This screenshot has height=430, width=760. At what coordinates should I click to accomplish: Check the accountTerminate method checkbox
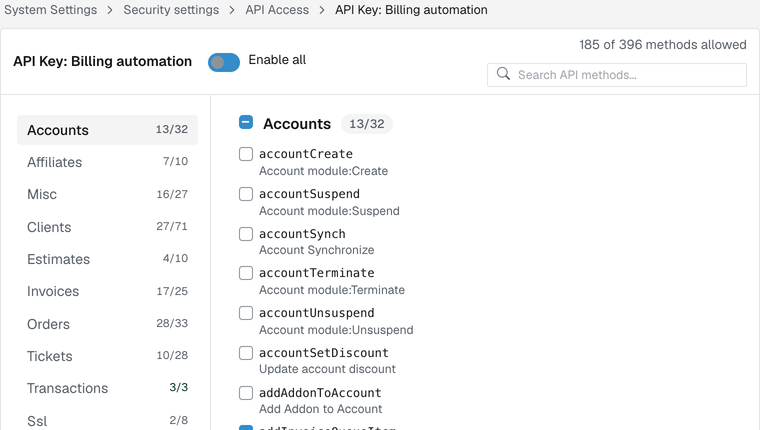pyautogui.click(x=246, y=273)
